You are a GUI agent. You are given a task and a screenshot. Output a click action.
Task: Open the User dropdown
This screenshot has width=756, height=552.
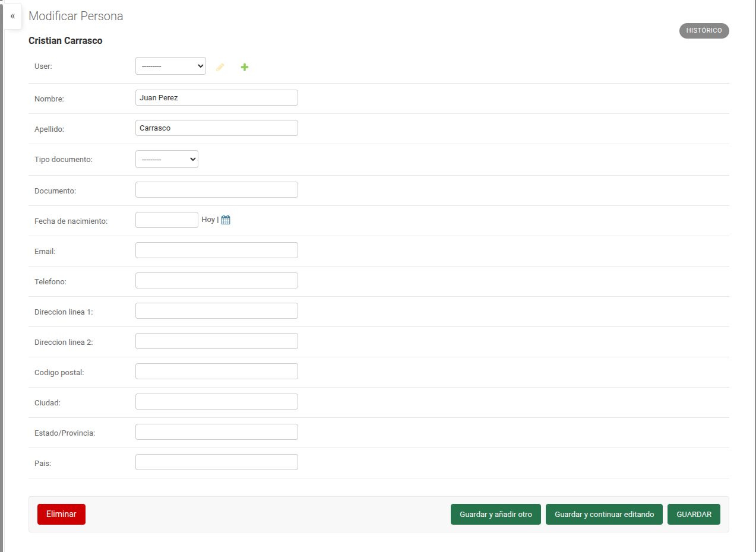tap(170, 66)
